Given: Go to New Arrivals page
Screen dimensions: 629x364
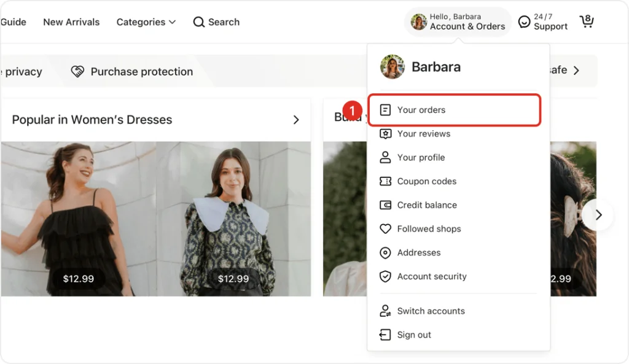Looking at the screenshot, I should pyautogui.click(x=71, y=22).
